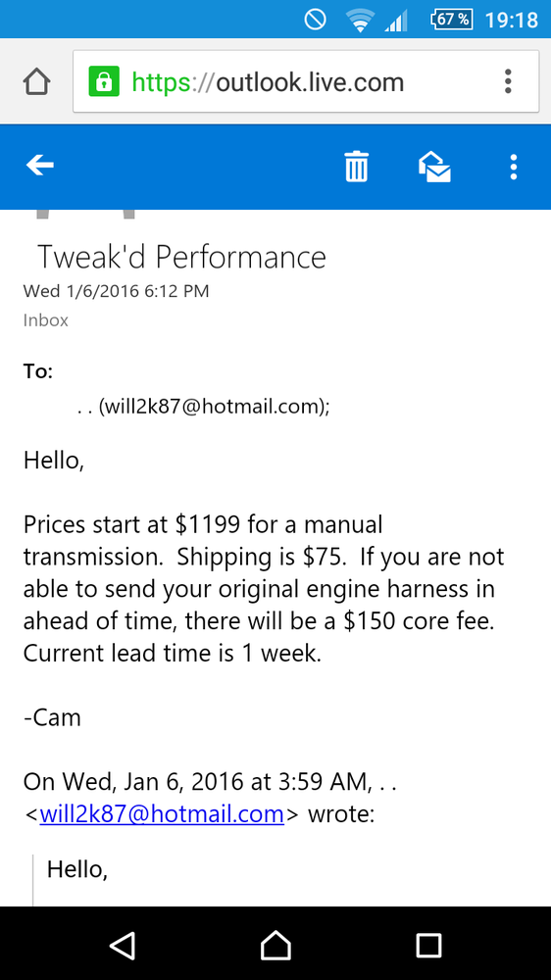This screenshot has width=551, height=980.
Task: Open Android recent apps square button
Action: [x=429, y=945]
